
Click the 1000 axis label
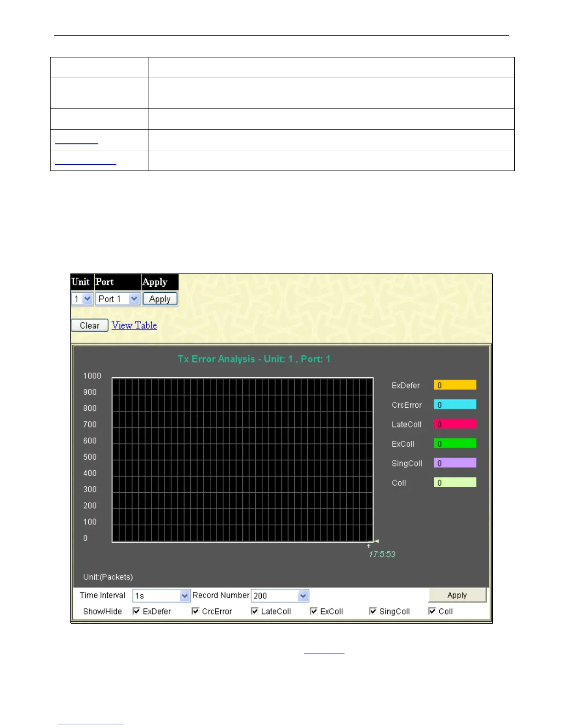click(x=92, y=376)
